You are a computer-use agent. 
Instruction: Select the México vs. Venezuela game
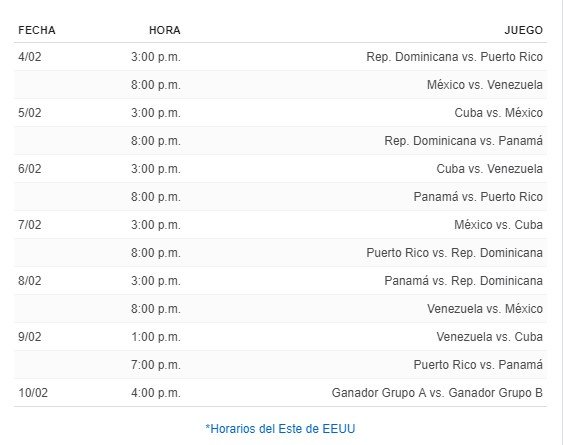[x=484, y=85]
